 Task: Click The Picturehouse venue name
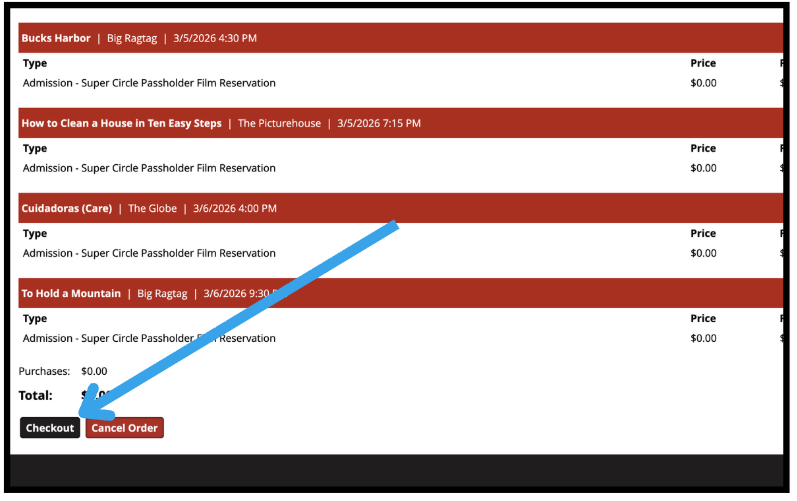[279, 123]
